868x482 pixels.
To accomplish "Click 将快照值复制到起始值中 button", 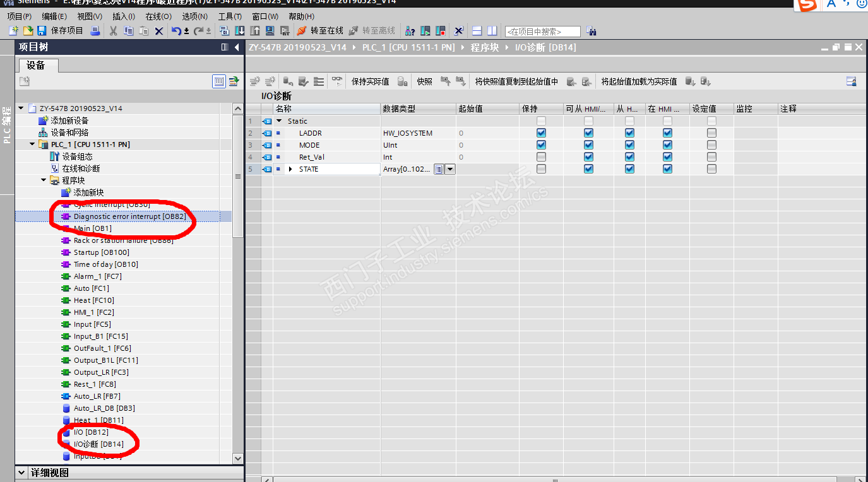I will click(516, 81).
